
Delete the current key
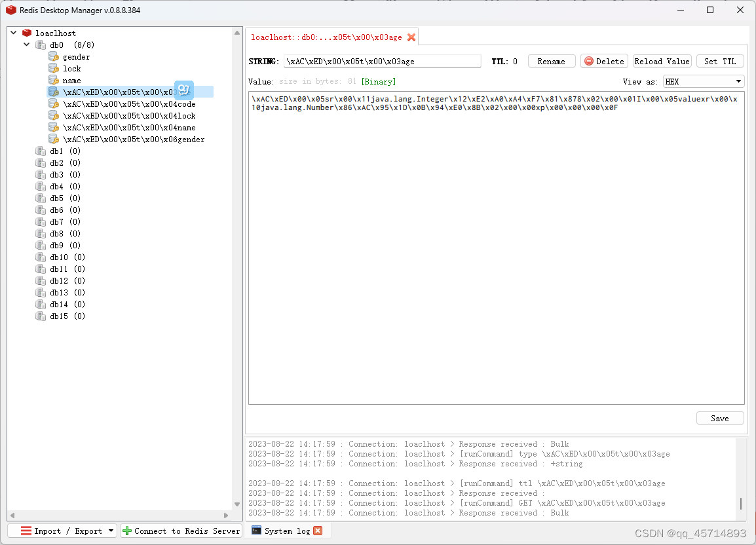(604, 62)
